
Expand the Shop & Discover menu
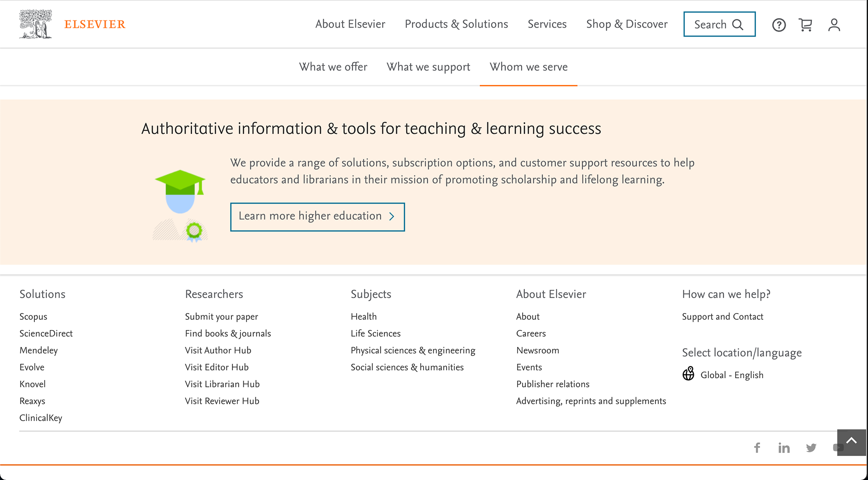point(627,24)
